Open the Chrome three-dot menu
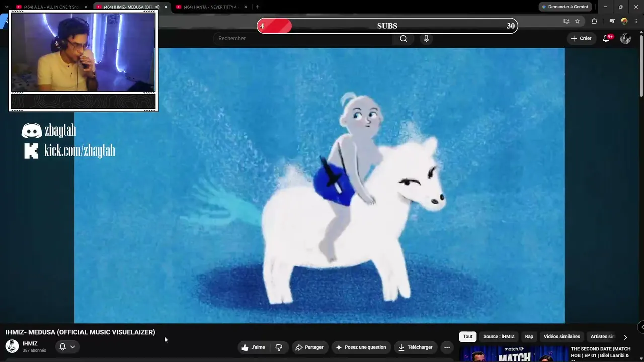This screenshot has width=644, height=362. click(x=636, y=21)
